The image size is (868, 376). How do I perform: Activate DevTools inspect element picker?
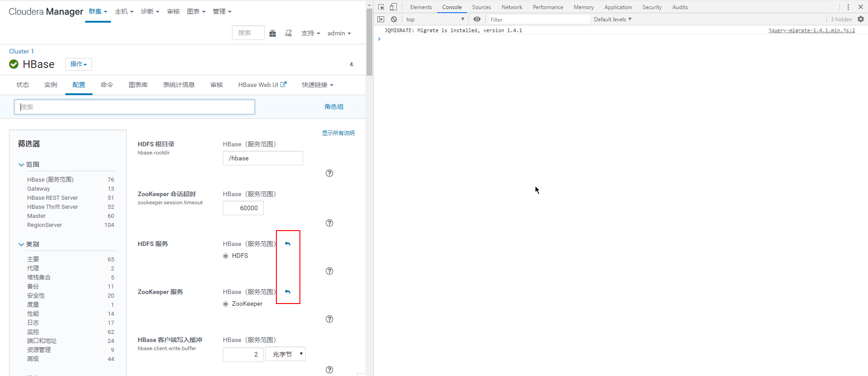click(x=381, y=7)
